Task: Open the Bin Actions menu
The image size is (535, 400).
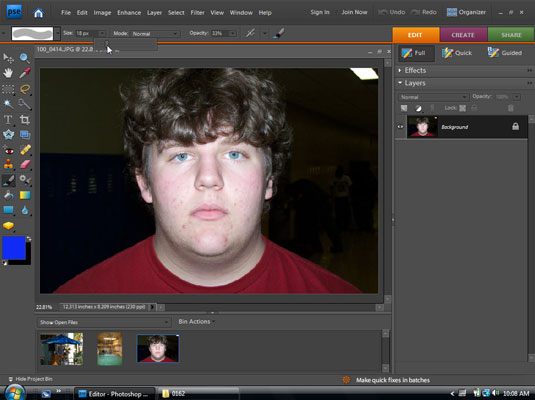Action: pyautogui.click(x=197, y=322)
